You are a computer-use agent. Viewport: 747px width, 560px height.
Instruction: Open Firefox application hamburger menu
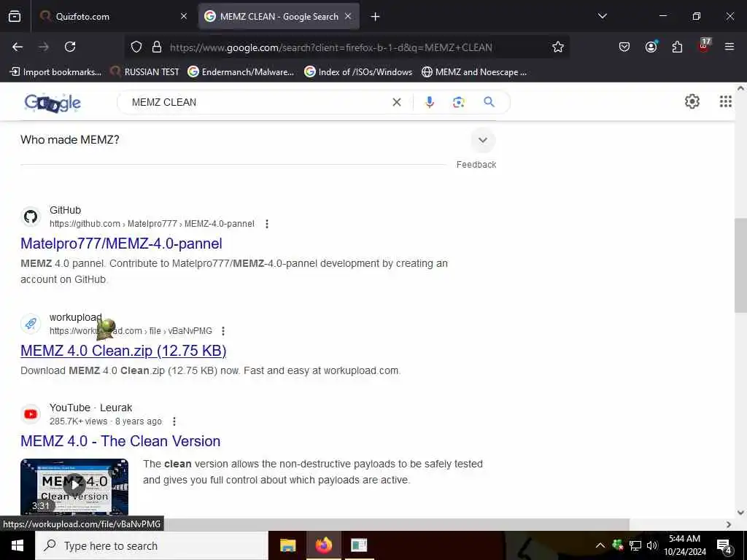pyautogui.click(x=729, y=47)
